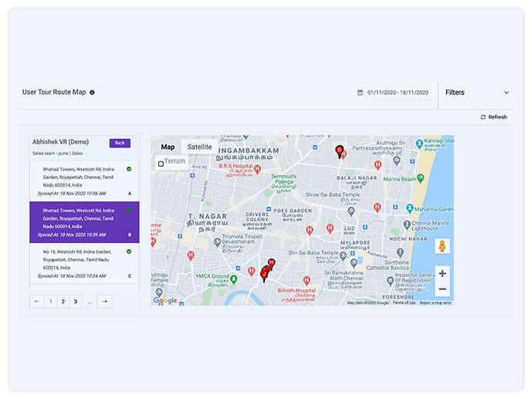Image resolution: width=532 pixels, height=399 pixels.
Task: Switch to Satellite view tab
Action: tap(199, 147)
